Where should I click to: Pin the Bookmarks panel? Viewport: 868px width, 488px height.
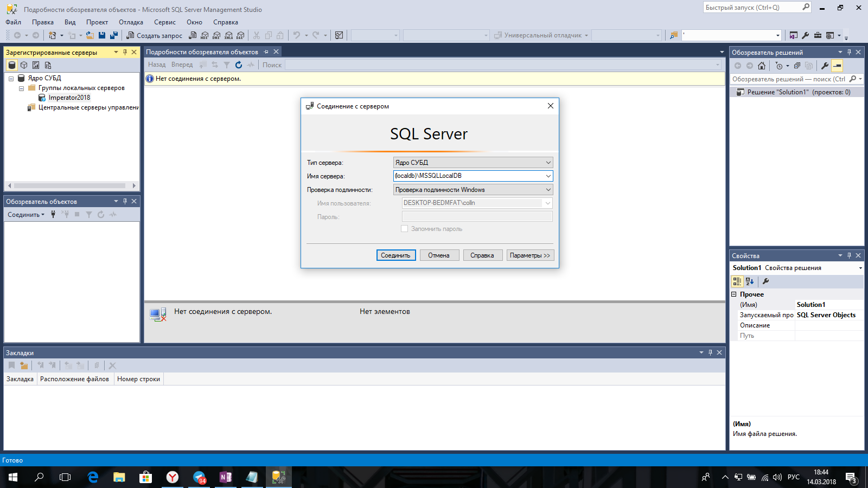point(710,352)
